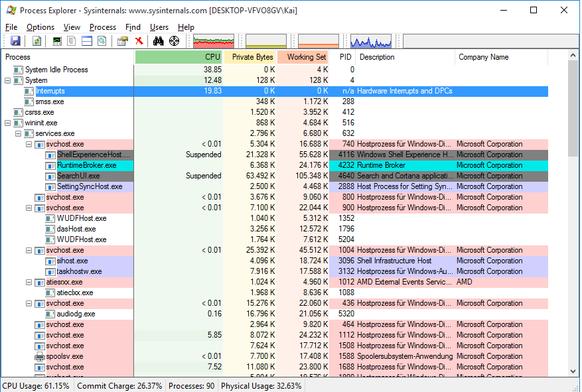Click the blue I/O history mini graph
Viewport: 582px width, 392px height.
coord(371,41)
